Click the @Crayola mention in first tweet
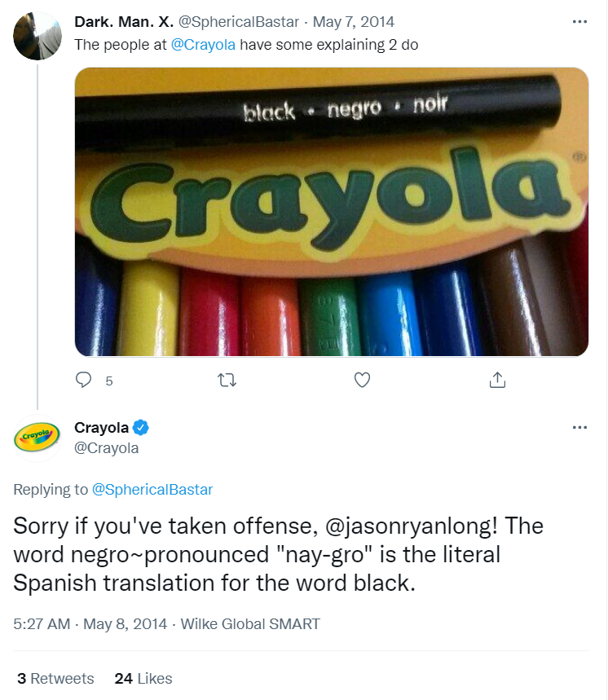 (203, 45)
